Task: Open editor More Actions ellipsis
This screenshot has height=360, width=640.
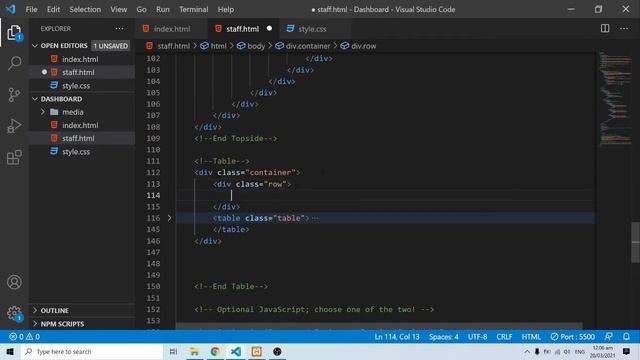Action: pos(624,29)
